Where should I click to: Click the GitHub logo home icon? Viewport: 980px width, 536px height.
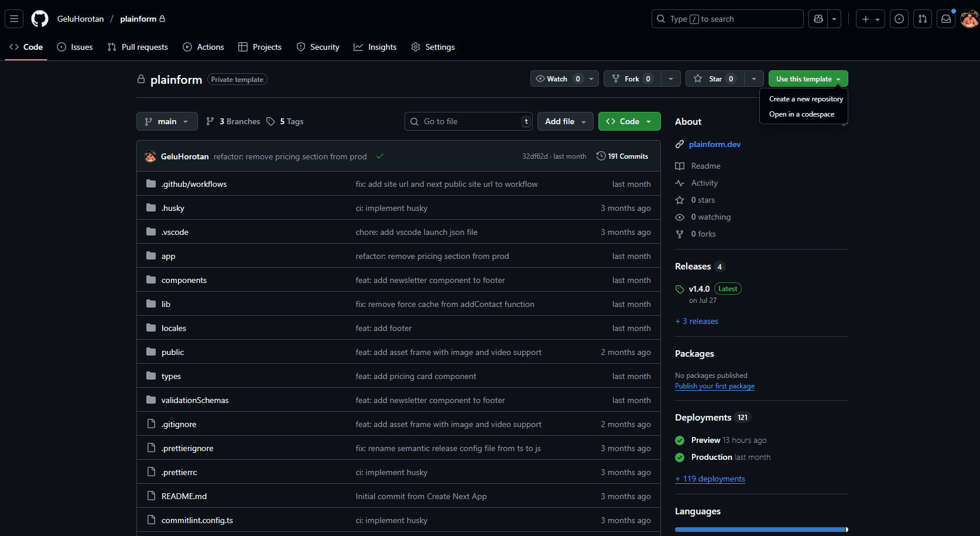coord(40,19)
